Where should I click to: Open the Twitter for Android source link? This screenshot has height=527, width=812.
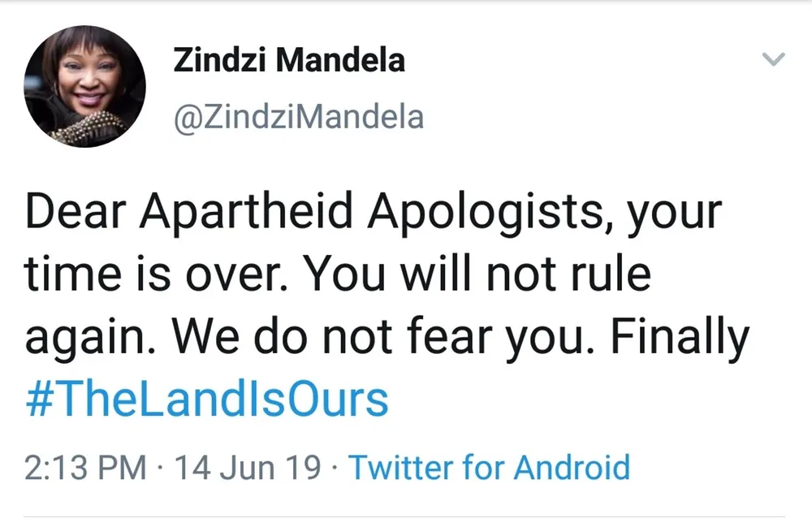(489, 469)
